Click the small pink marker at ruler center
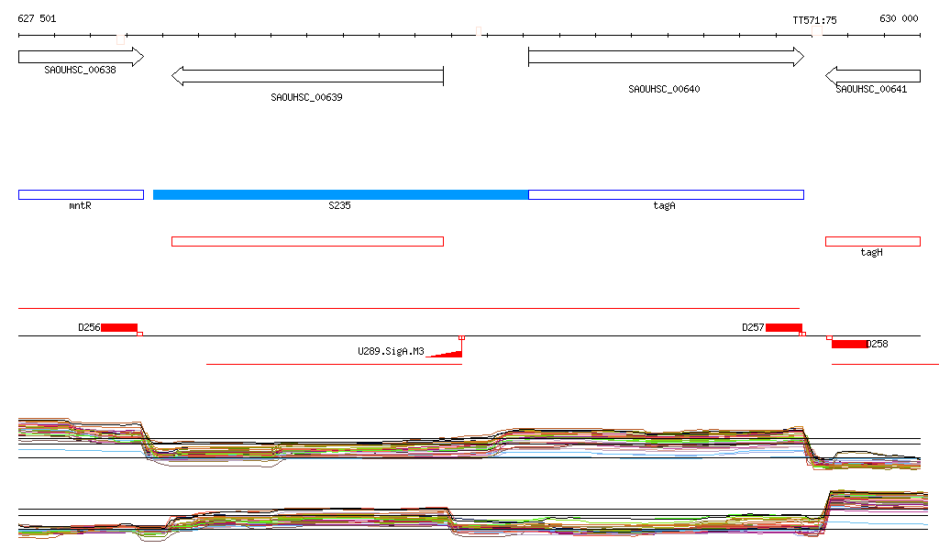939x560 pixels. click(x=479, y=31)
